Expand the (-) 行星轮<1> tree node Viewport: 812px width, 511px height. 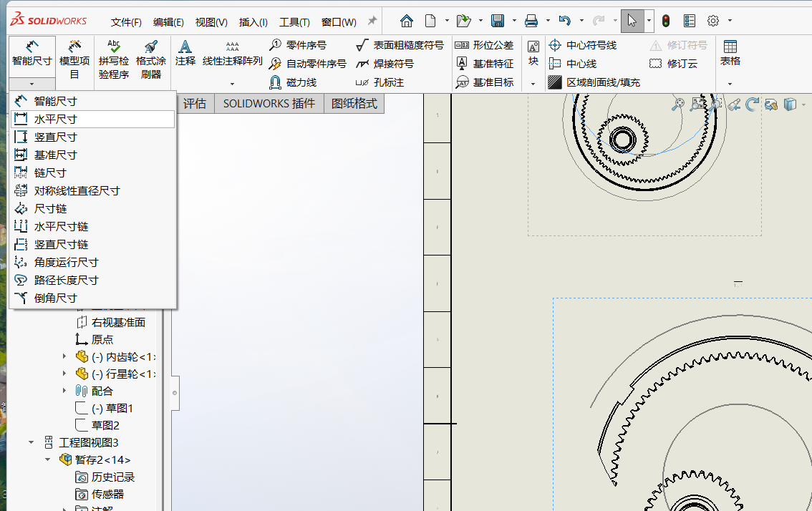64,374
